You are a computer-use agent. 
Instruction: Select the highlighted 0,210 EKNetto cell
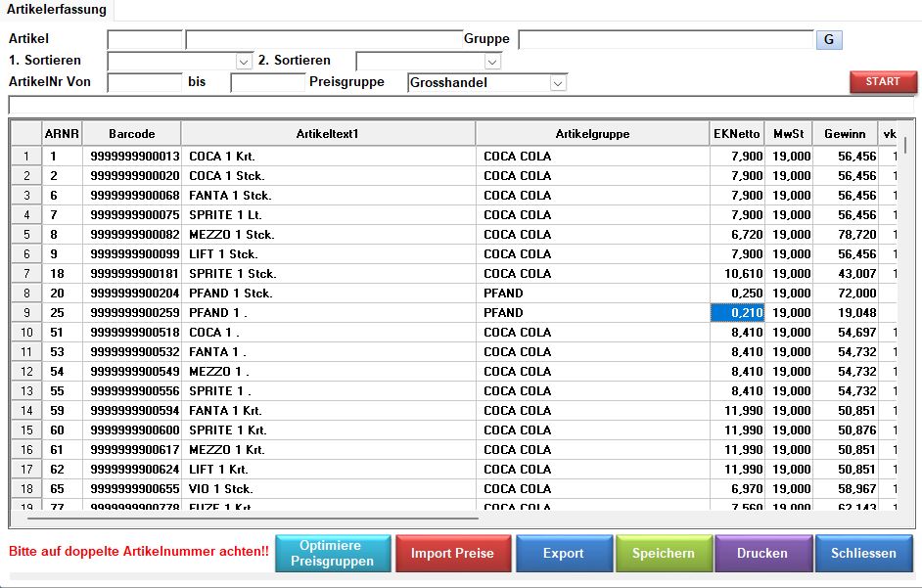[x=736, y=313]
